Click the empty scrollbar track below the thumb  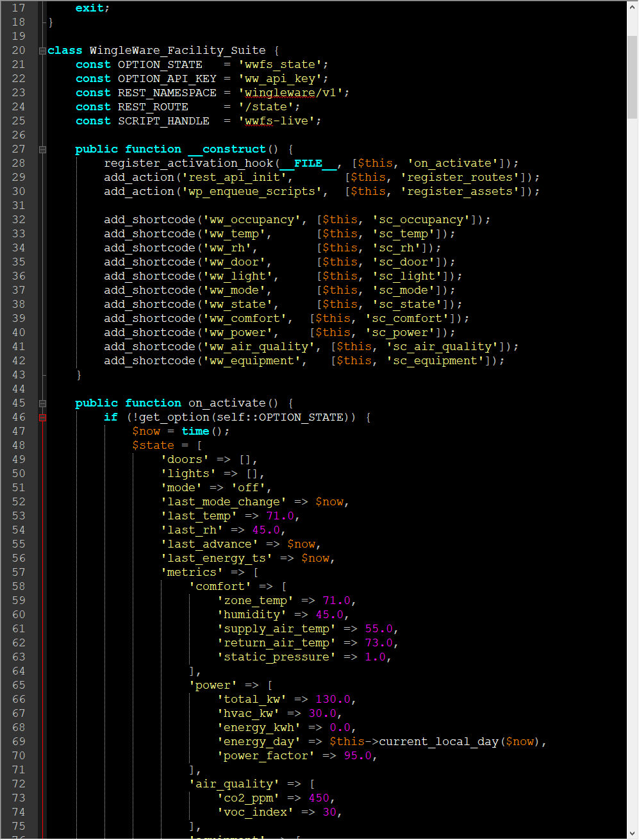(632, 449)
